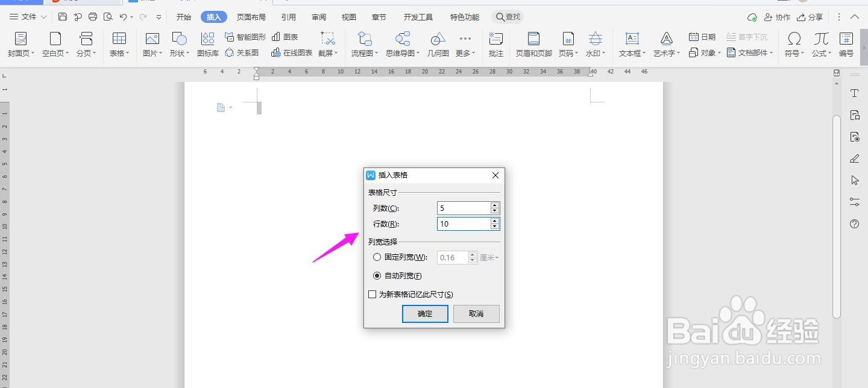
Task: Open 页眉和页脚 header and footer
Action: (x=533, y=45)
